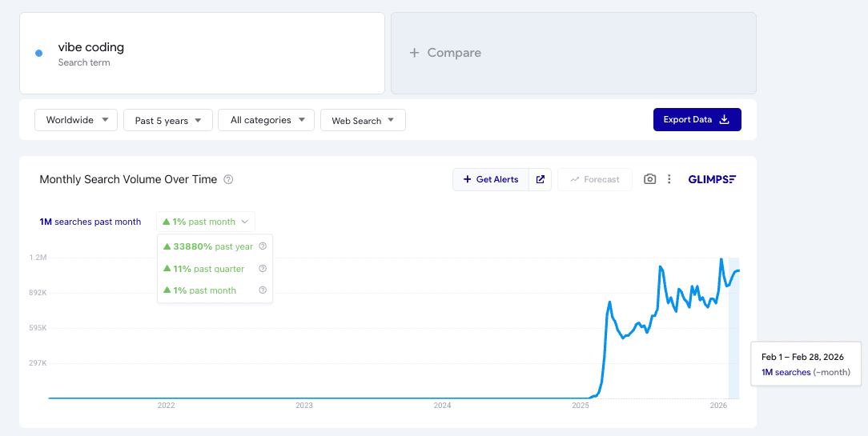This screenshot has height=436, width=868.
Task: Click the 1M searches tooltip value
Action: click(786, 372)
